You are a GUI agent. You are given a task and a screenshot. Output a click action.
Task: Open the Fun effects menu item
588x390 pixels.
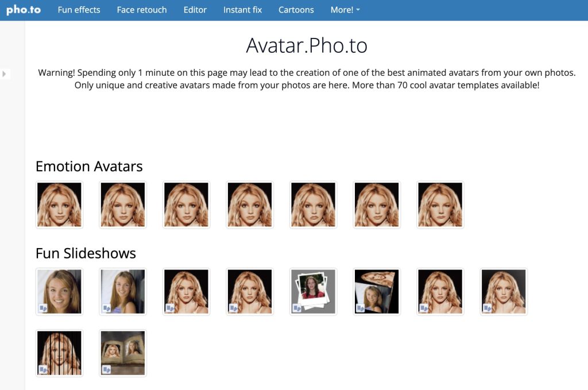tap(79, 10)
